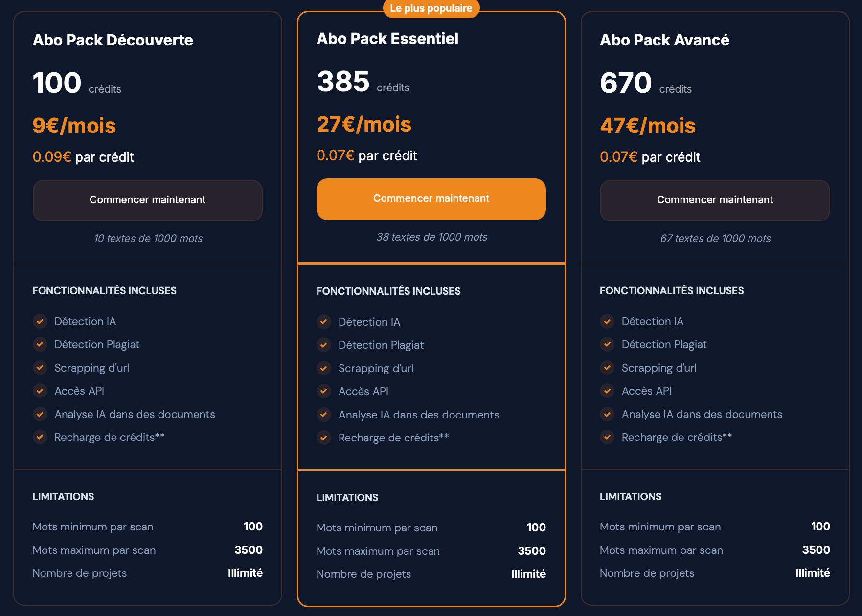Click the orange Le plus populaire badge
862x616 pixels.
pos(431,8)
